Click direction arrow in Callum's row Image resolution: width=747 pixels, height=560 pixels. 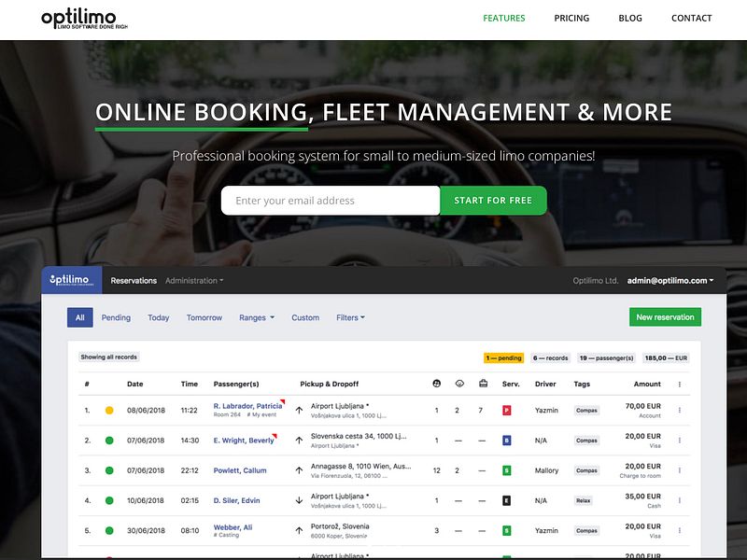click(299, 470)
